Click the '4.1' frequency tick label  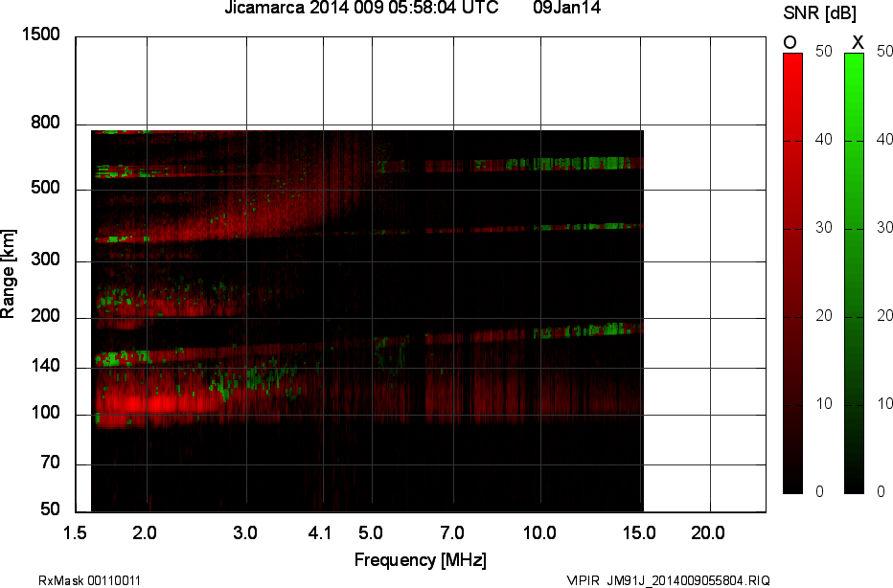pyautogui.click(x=319, y=533)
